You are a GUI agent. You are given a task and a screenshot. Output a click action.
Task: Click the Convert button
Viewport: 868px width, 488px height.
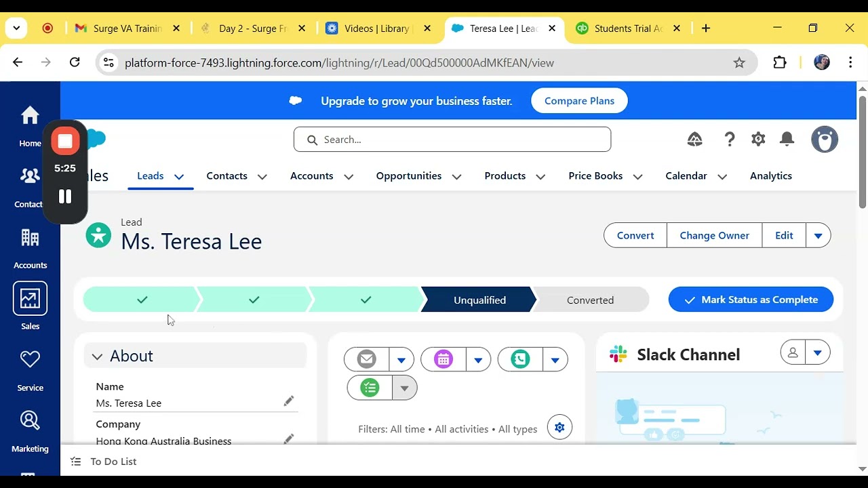[635, 235]
